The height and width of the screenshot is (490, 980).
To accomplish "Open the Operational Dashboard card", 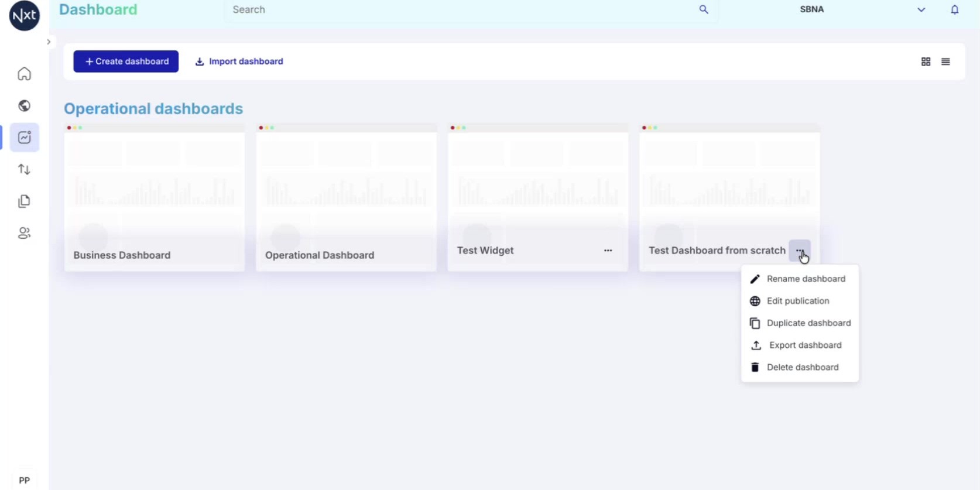I will tap(346, 198).
